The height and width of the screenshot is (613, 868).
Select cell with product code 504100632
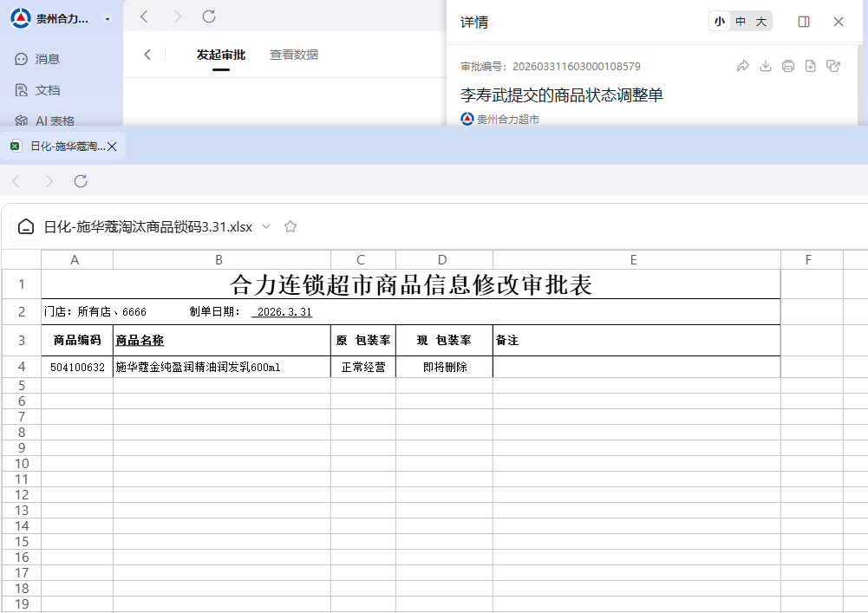coord(77,368)
